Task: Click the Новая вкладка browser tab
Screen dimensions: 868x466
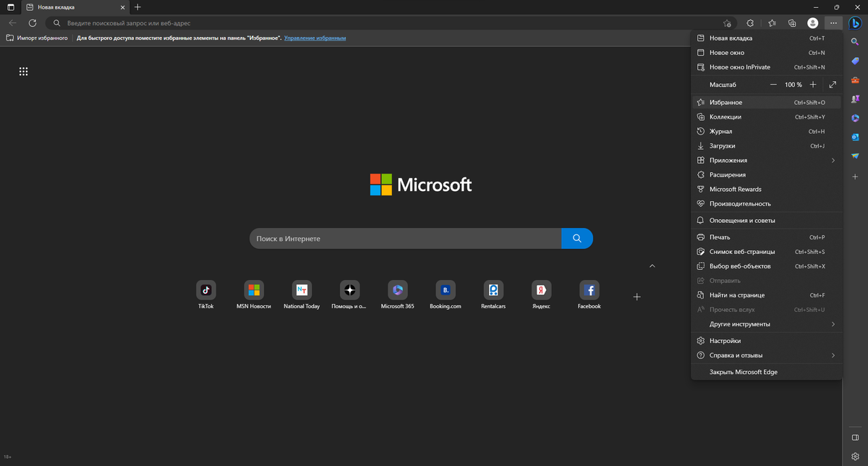Action: pyautogui.click(x=74, y=7)
